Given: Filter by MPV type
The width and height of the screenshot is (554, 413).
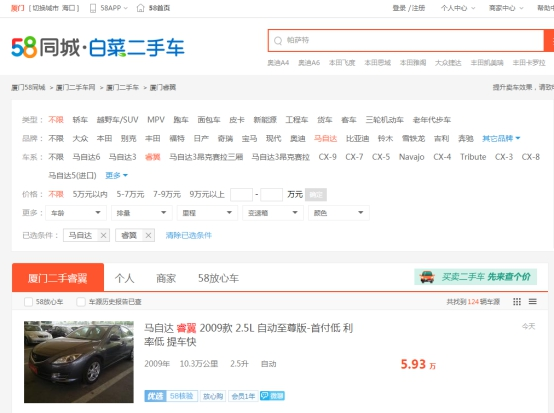Looking at the screenshot, I should point(156,120).
